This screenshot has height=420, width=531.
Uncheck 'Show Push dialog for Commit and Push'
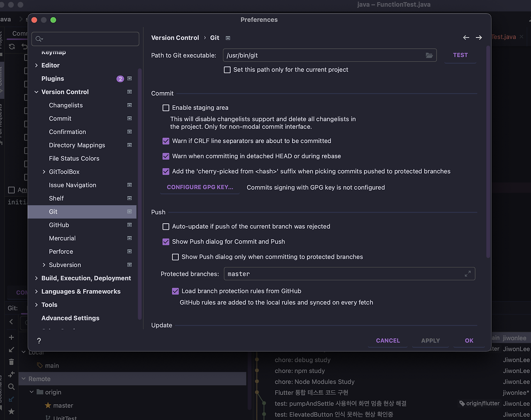(x=166, y=242)
